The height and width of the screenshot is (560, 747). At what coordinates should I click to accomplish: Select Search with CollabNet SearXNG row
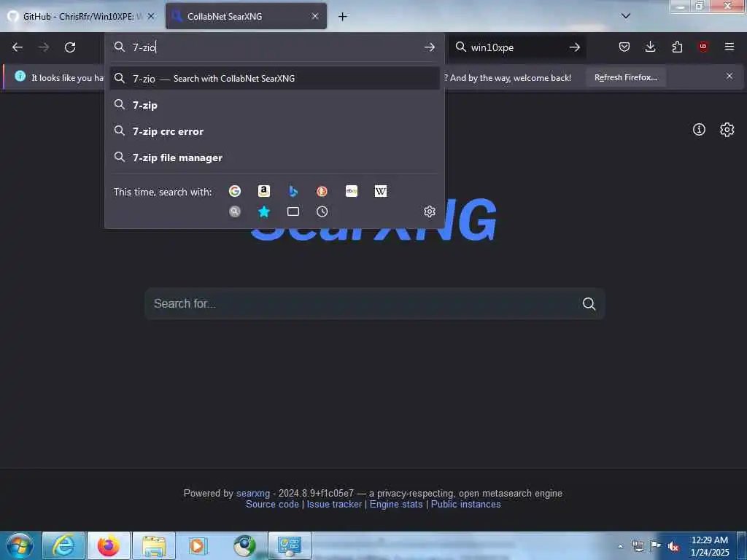tap(274, 78)
